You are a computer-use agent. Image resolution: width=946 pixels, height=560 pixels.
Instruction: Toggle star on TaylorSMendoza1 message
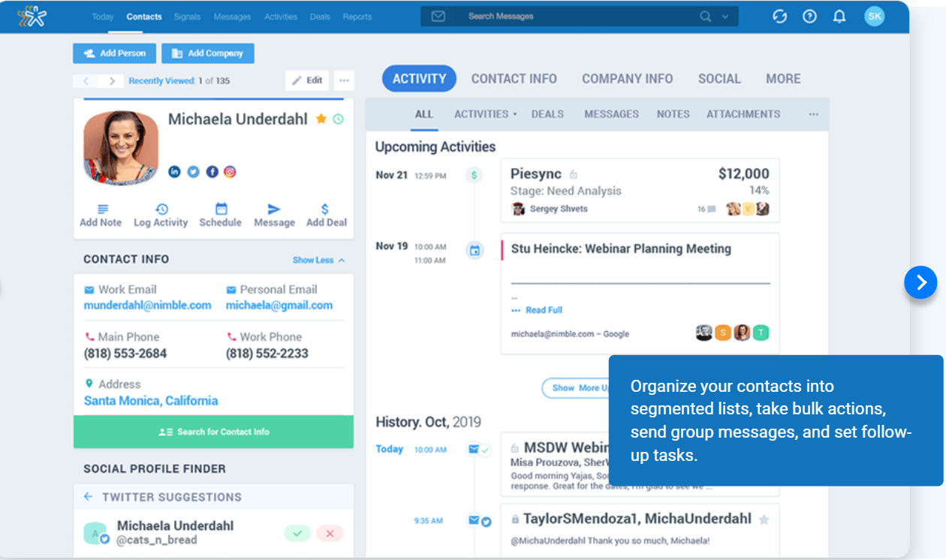pos(764,519)
